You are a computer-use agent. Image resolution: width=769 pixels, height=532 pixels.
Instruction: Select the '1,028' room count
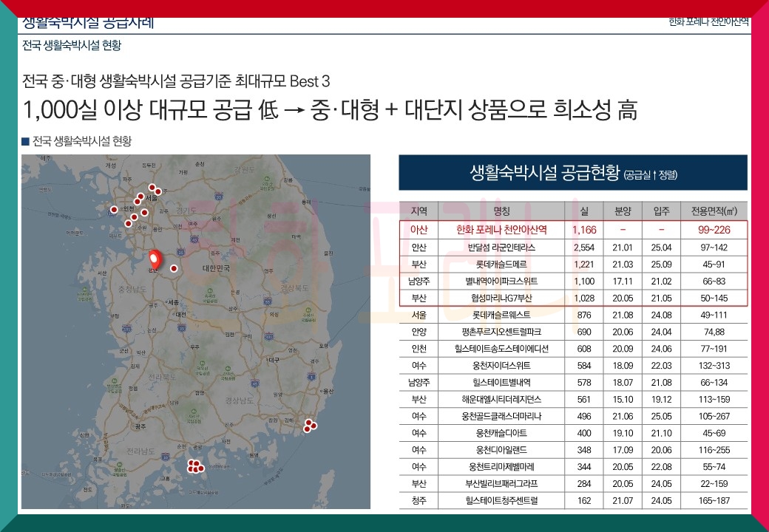point(584,298)
